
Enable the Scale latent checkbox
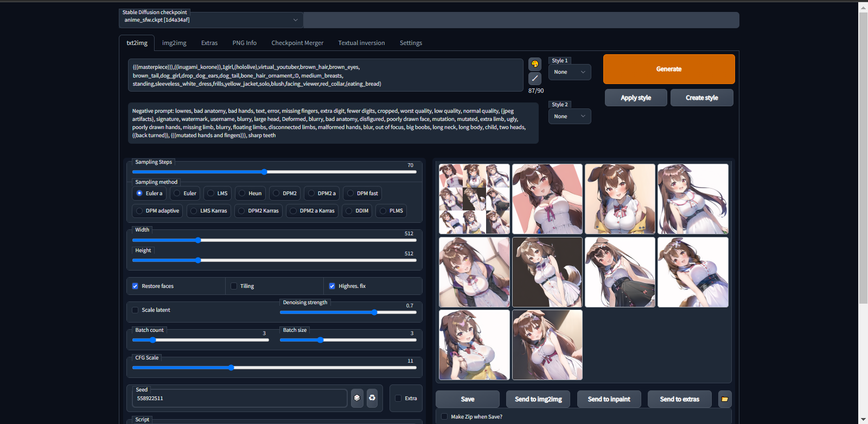tap(135, 310)
